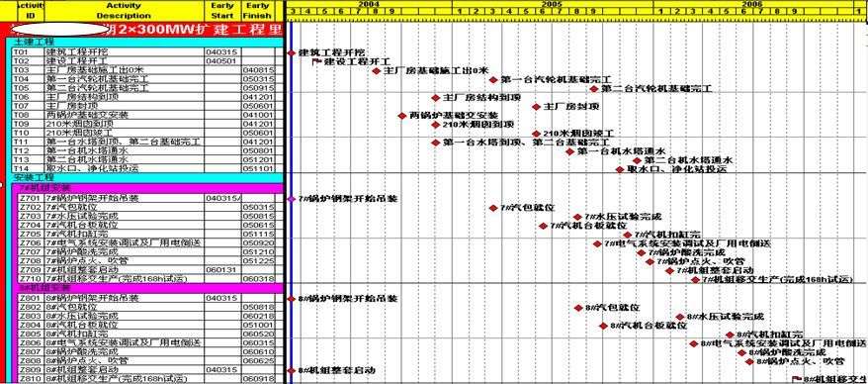Click the 7#锅炉钢架开始吊装 milestone diamond

point(292,198)
